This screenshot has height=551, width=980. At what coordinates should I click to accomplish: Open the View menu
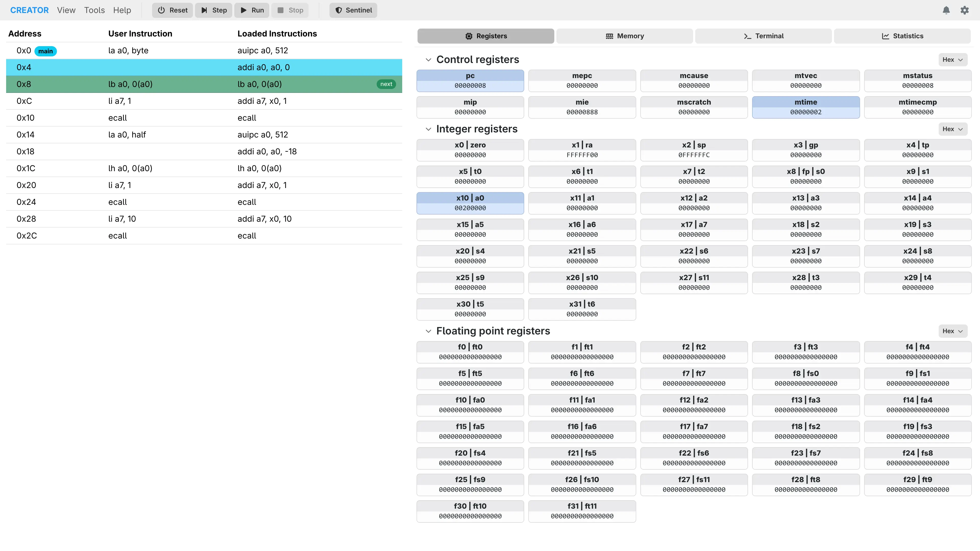coord(66,10)
